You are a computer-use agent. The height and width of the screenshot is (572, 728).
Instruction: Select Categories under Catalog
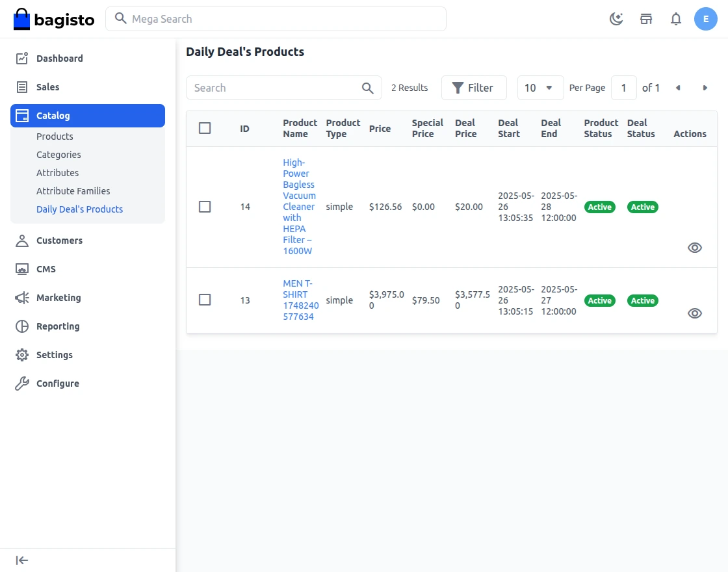point(58,155)
